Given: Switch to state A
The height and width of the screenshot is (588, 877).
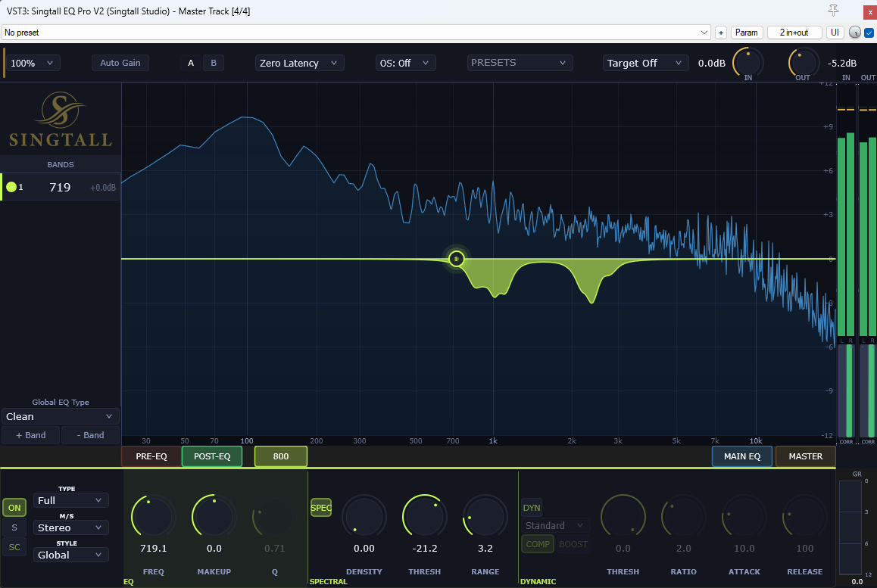Looking at the screenshot, I should tap(191, 63).
